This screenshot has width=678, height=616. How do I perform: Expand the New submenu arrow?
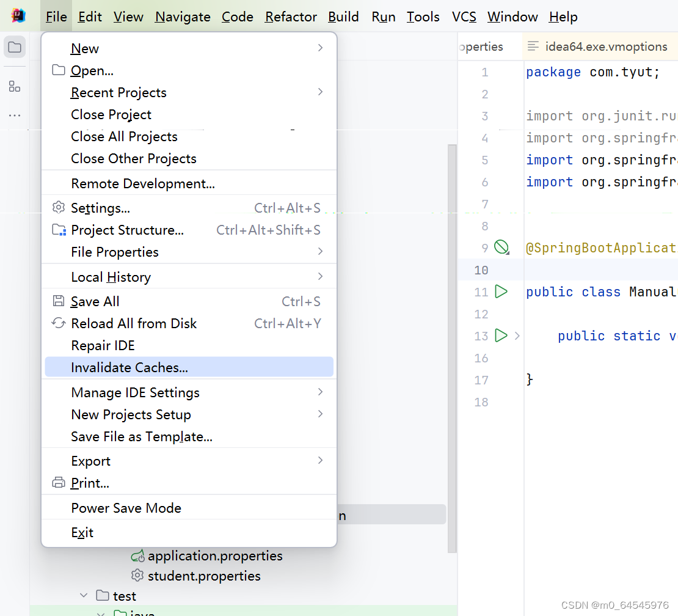[320, 48]
